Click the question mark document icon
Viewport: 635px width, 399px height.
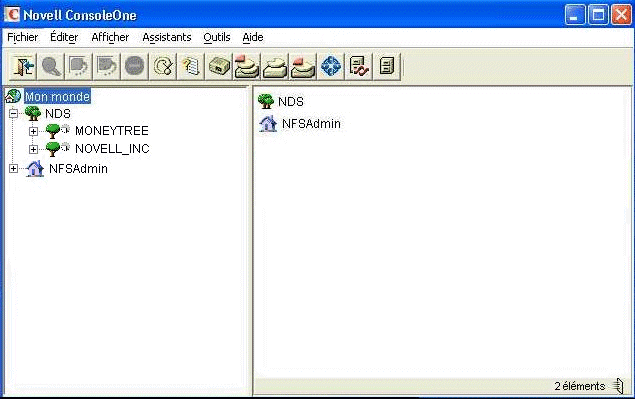(x=191, y=66)
